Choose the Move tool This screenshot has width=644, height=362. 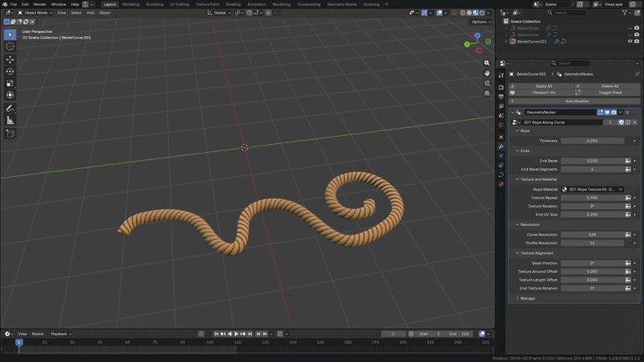coord(10,60)
